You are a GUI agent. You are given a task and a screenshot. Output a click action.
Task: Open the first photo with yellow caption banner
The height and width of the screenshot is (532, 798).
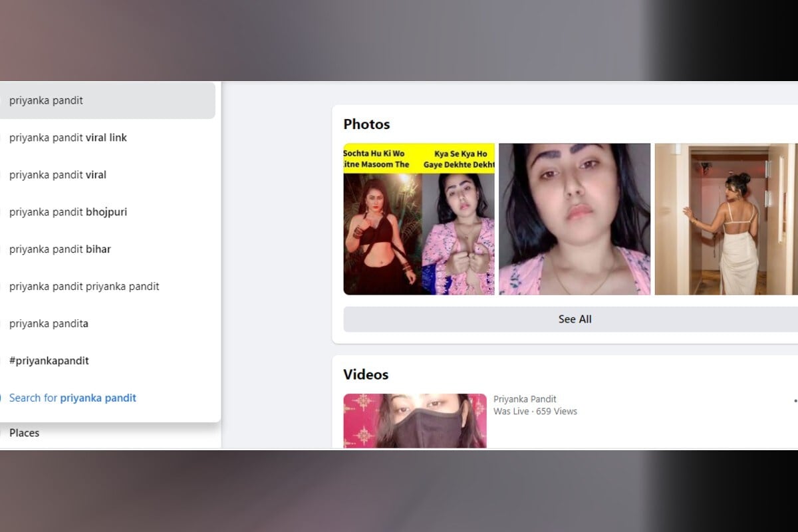click(x=419, y=219)
